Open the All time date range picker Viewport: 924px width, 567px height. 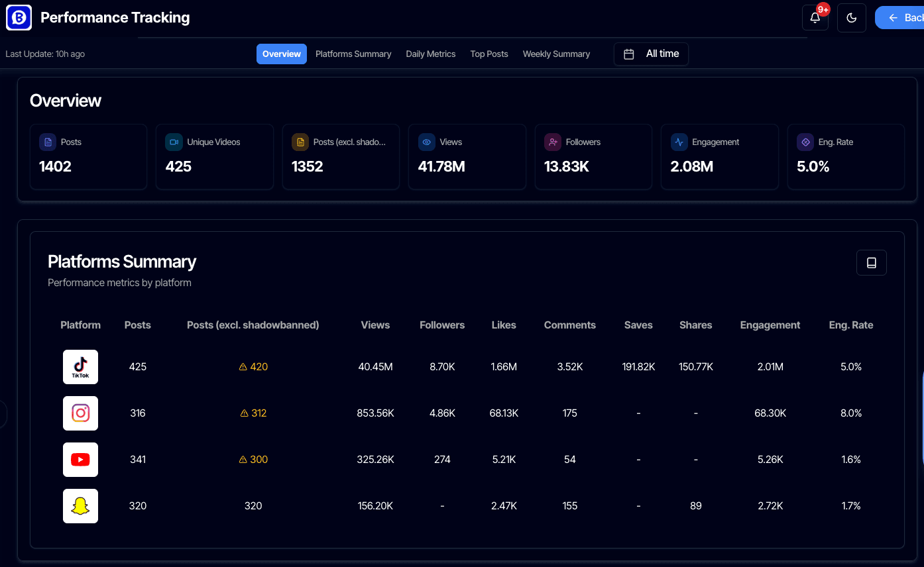tap(651, 54)
